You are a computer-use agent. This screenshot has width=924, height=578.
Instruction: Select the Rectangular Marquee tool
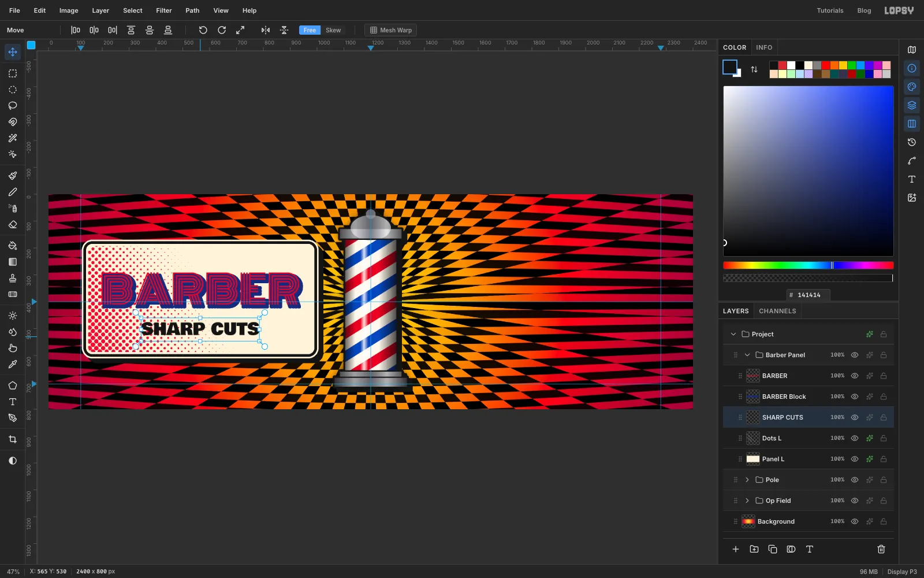pos(13,73)
